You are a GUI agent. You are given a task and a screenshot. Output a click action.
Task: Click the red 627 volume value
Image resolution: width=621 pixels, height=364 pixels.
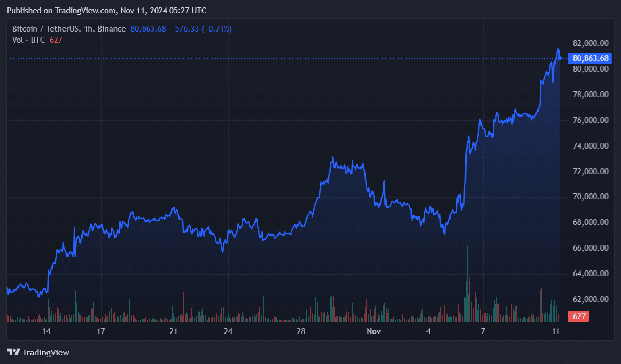coord(55,40)
